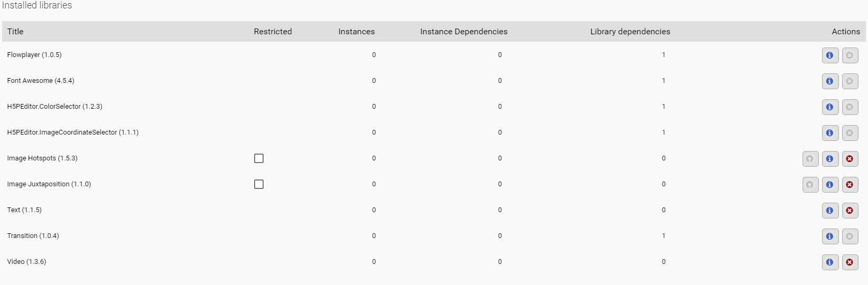
Task: Delete the Image Hotspots library
Action: click(850, 159)
